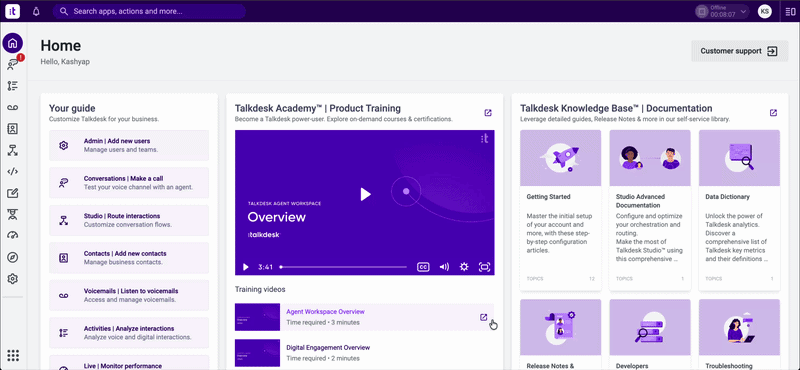Screen dimensions: 800x370
Task: Open the Activities sidebar icon
Action: pyautogui.click(x=13, y=86)
